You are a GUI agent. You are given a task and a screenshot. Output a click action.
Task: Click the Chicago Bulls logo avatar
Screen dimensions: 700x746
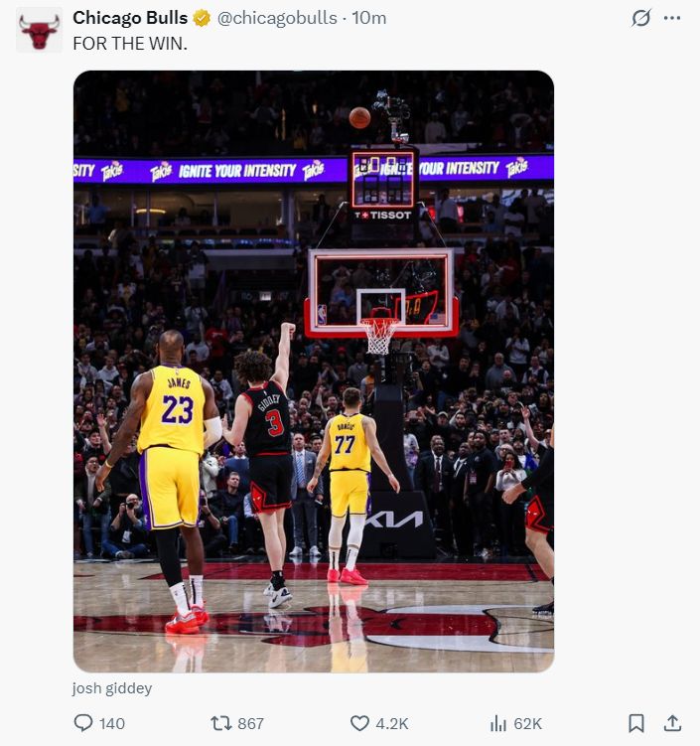coord(39,30)
